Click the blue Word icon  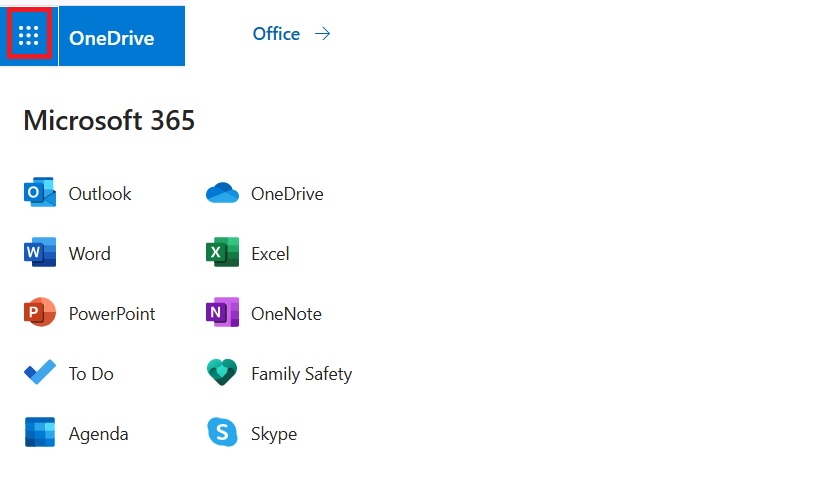click(x=40, y=254)
